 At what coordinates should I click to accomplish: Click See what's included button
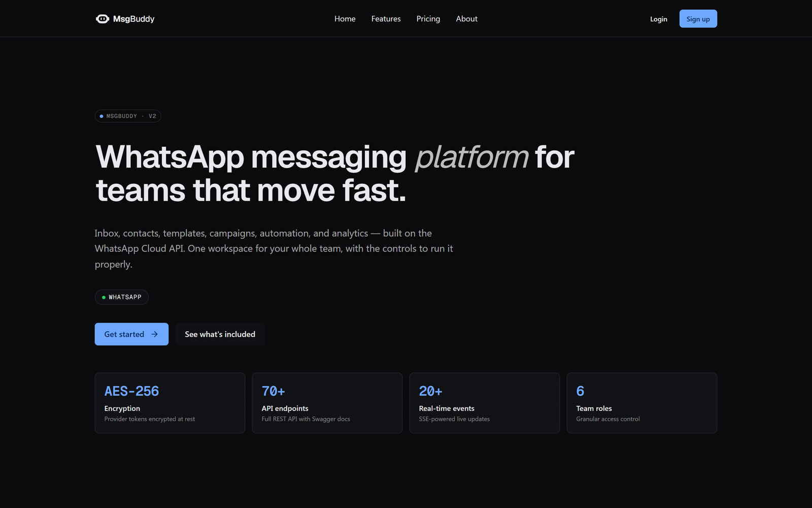[220, 334]
